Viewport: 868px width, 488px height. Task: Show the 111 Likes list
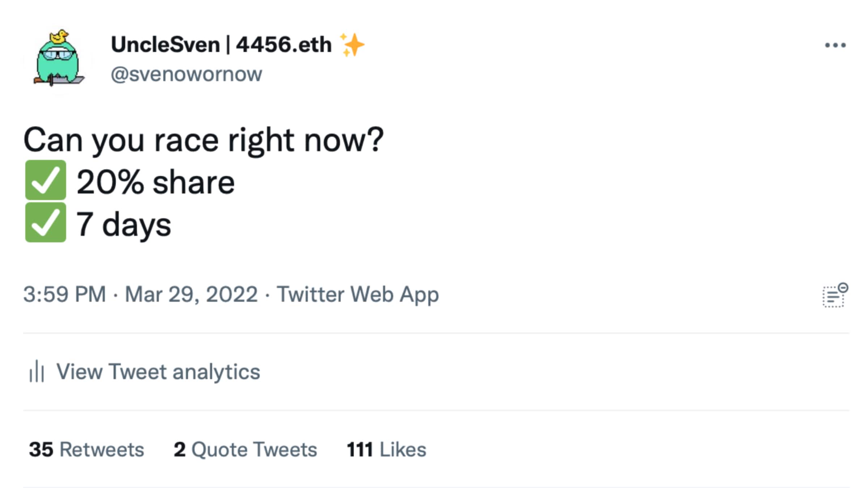click(x=386, y=450)
